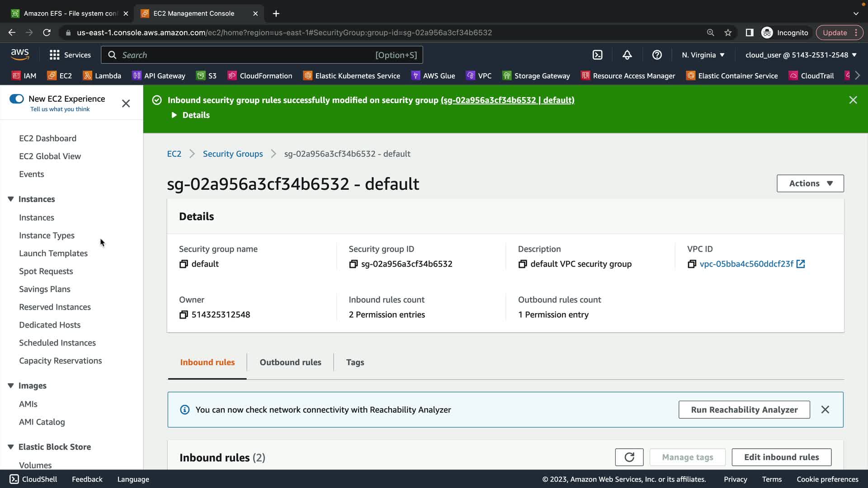This screenshot has height=488, width=868.
Task: Select the Tags tab
Action: (x=355, y=362)
